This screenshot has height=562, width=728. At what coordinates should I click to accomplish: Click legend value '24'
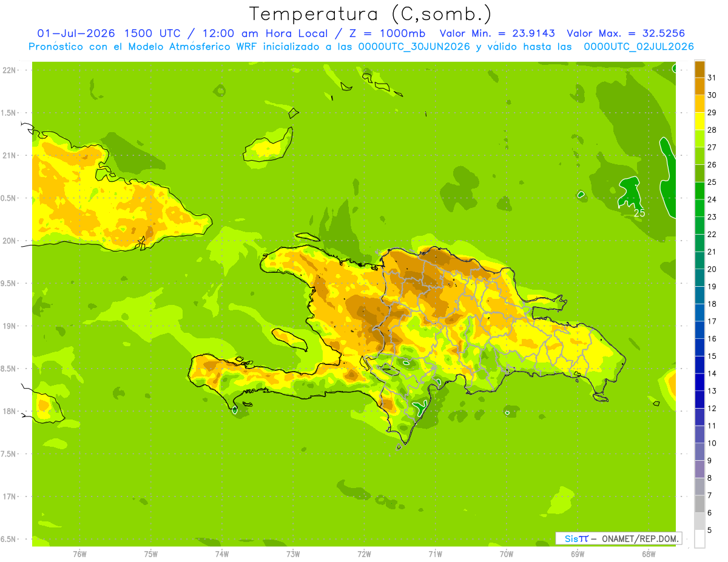pyautogui.click(x=712, y=199)
